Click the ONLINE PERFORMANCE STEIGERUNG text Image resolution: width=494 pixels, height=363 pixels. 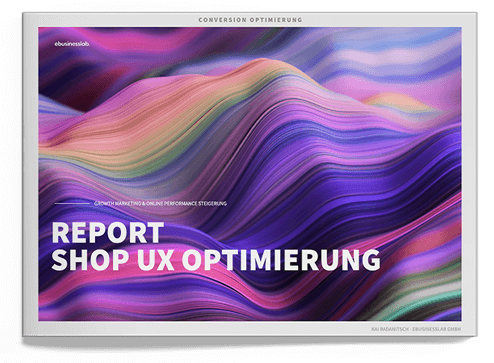(186, 203)
